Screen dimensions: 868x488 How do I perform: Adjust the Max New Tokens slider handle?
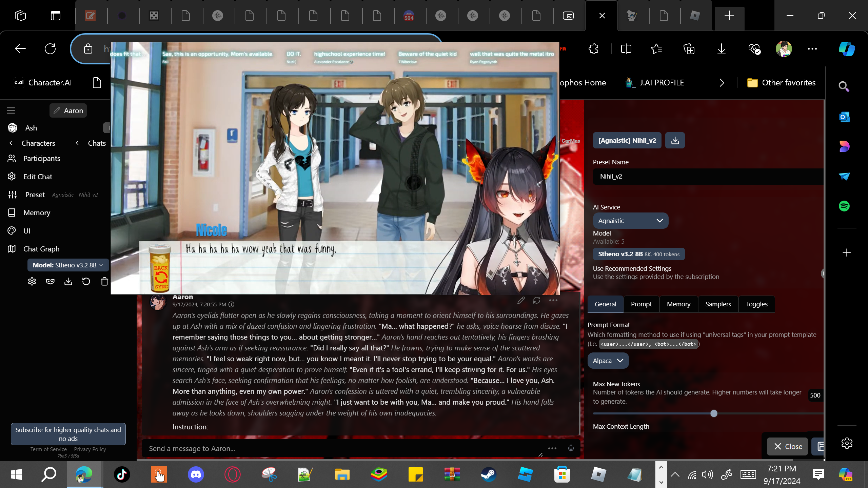[714, 413]
